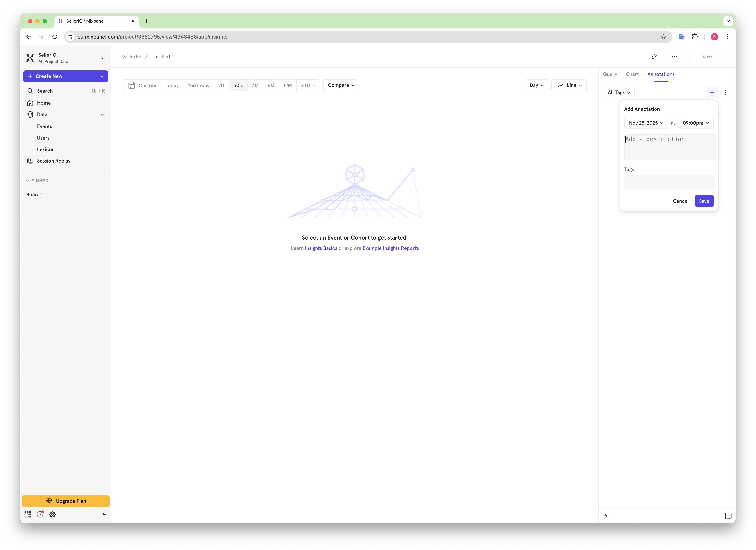The image size is (756, 550).
Task: Save the annotation
Action: tap(704, 201)
